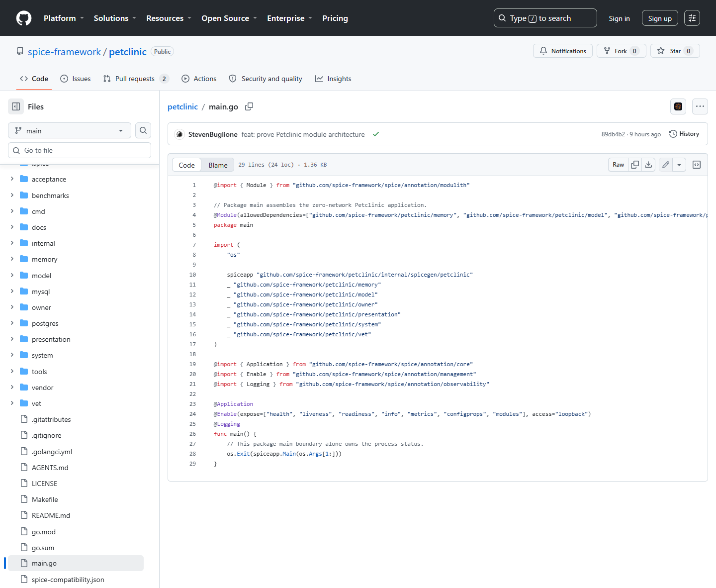Open the Platform menu

pyautogui.click(x=64, y=18)
